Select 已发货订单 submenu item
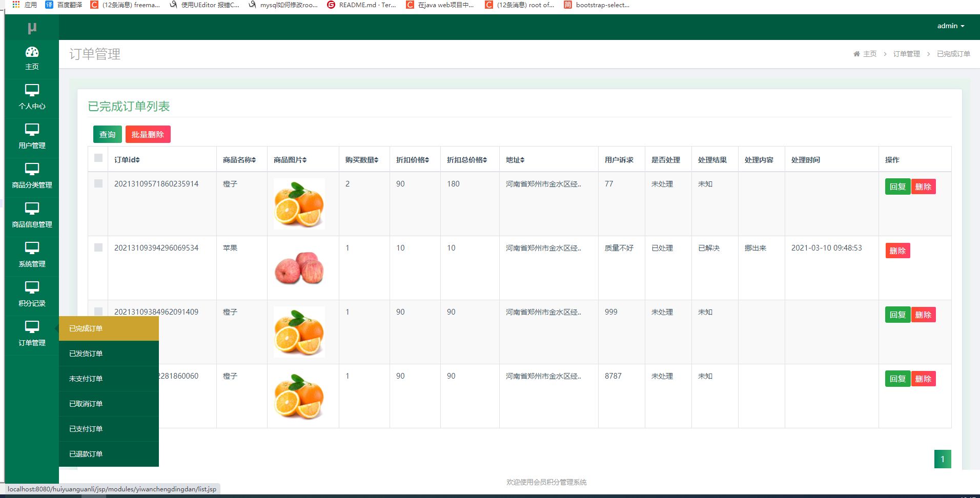980x498 pixels. pyautogui.click(x=109, y=354)
